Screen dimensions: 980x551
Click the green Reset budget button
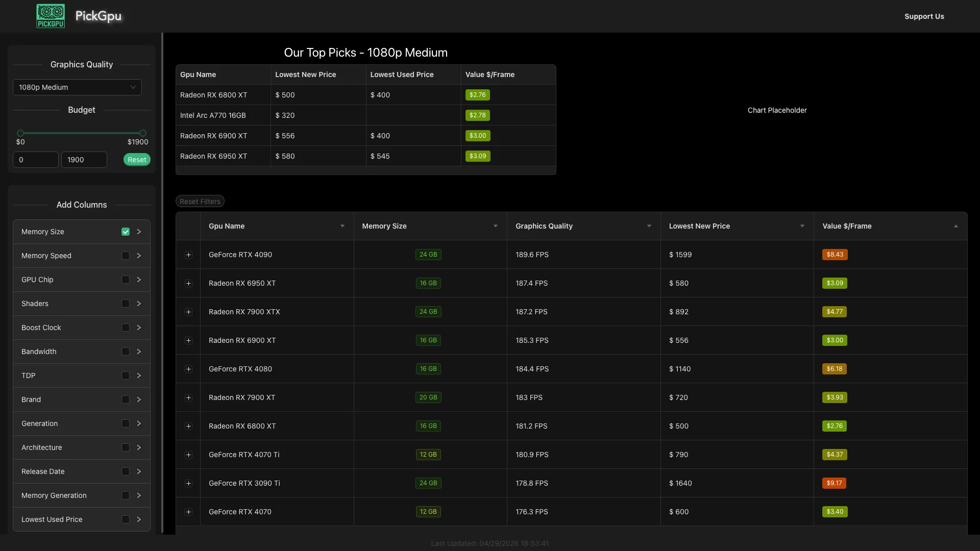click(137, 160)
